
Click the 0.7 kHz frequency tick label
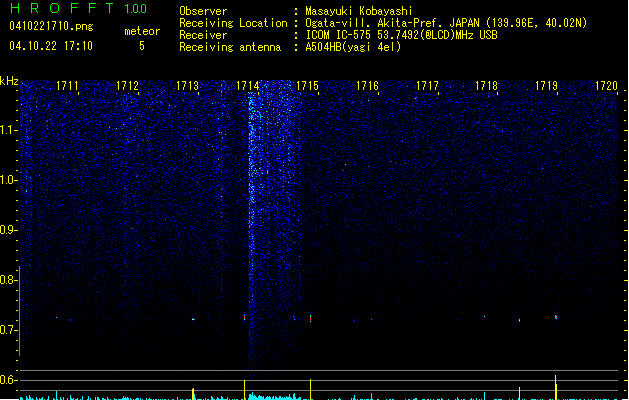point(8,330)
